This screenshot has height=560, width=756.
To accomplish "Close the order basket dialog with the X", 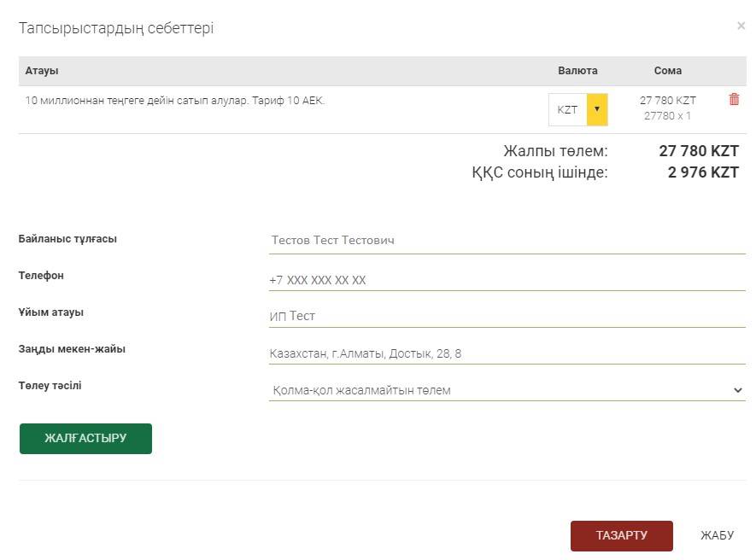I will tap(741, 26).
